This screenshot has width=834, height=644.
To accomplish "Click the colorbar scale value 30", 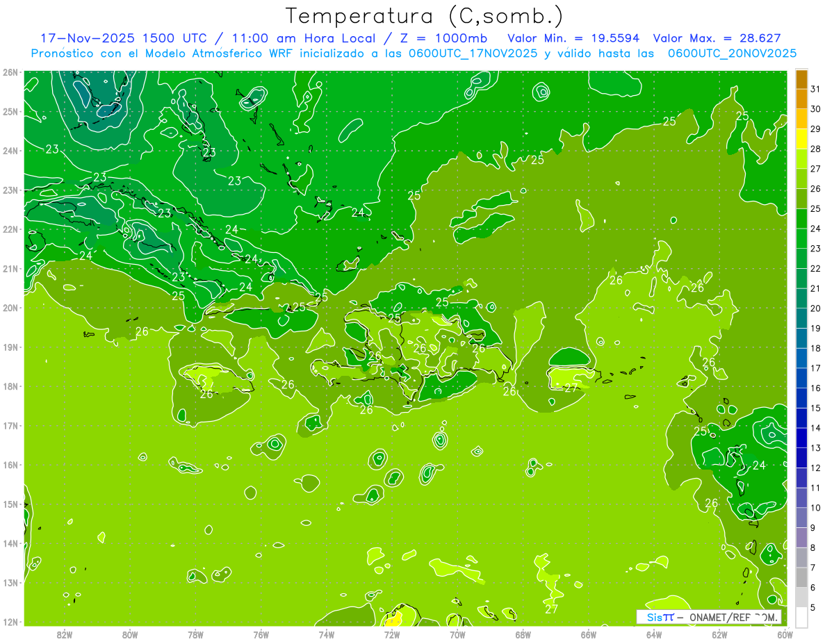I will 816,109.
